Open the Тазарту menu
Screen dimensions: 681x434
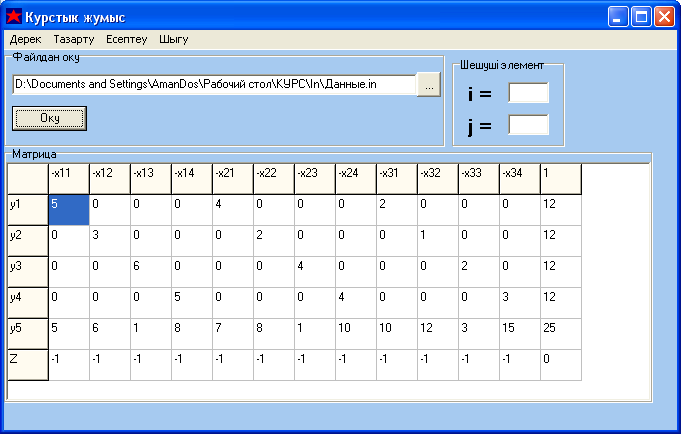(74, 39)
